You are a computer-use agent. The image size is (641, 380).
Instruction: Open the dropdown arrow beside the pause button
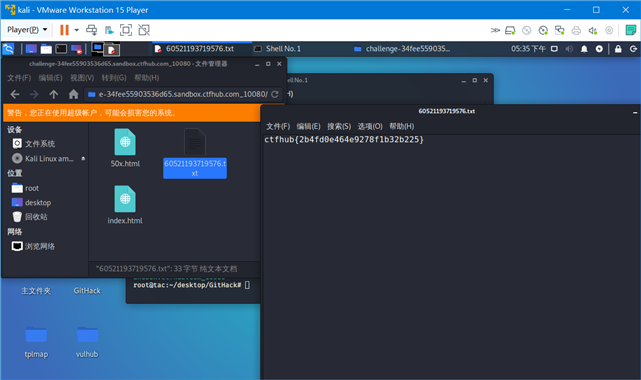(x=76, y=30)
